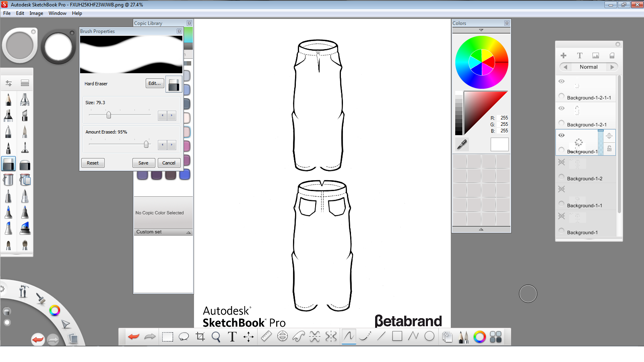Open the layers editor from bottom toolbar
The height and width of the screenshot is (362, 644).
tap(447, 337)
